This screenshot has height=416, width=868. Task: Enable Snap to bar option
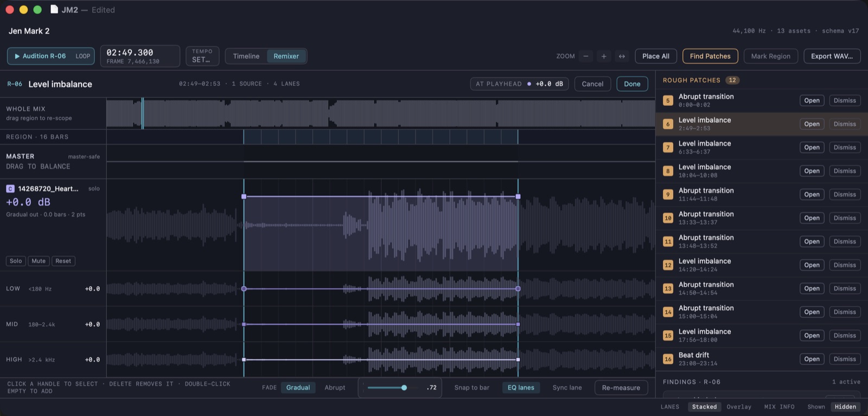pyautogui.click(x=471, y=387)
